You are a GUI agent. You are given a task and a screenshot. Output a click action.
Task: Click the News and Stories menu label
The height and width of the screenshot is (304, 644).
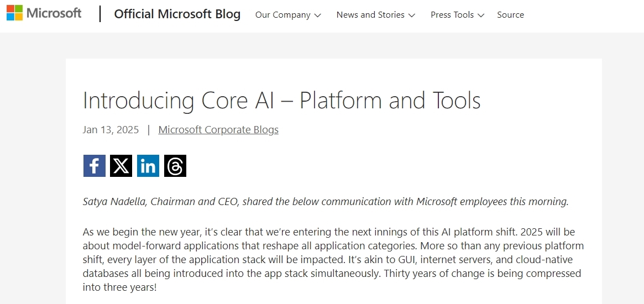pyautogui.click(x=370, y=15)
